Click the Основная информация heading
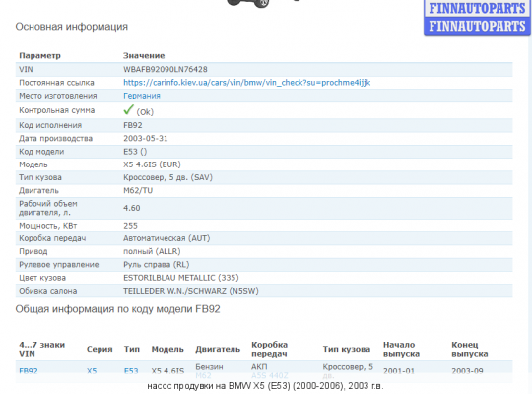This screenshot has width=532, height=394. pyautogui.click(x=72, y=27)
